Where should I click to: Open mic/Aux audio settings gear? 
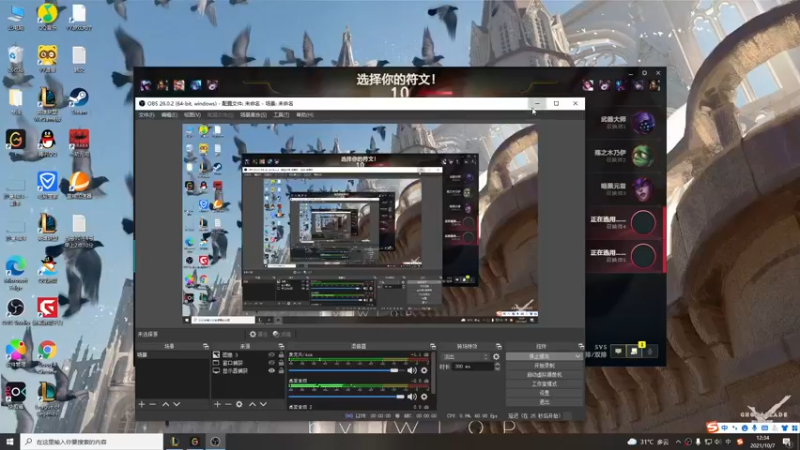coord(424,370)
